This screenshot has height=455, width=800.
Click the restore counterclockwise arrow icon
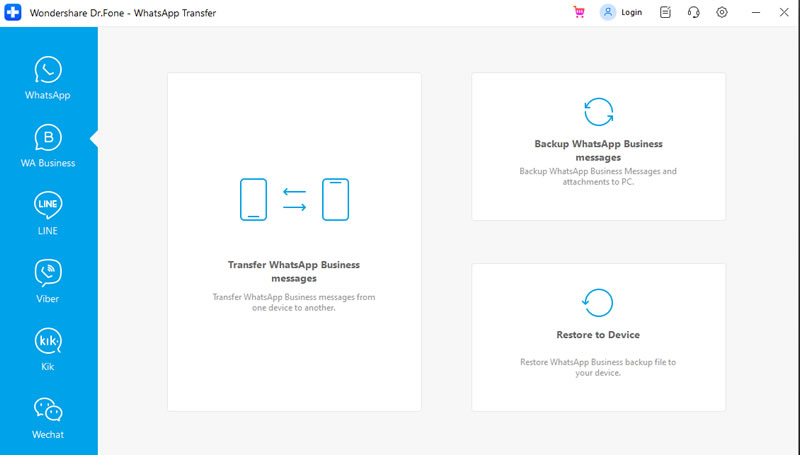click(598, 303)
